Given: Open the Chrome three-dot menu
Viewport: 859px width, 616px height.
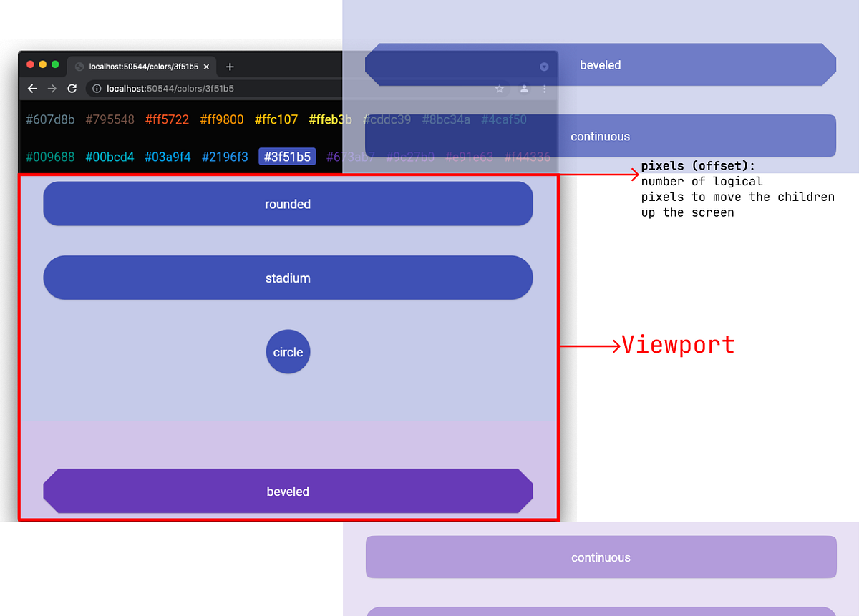Looking at the screenshot, I should 544,89.
